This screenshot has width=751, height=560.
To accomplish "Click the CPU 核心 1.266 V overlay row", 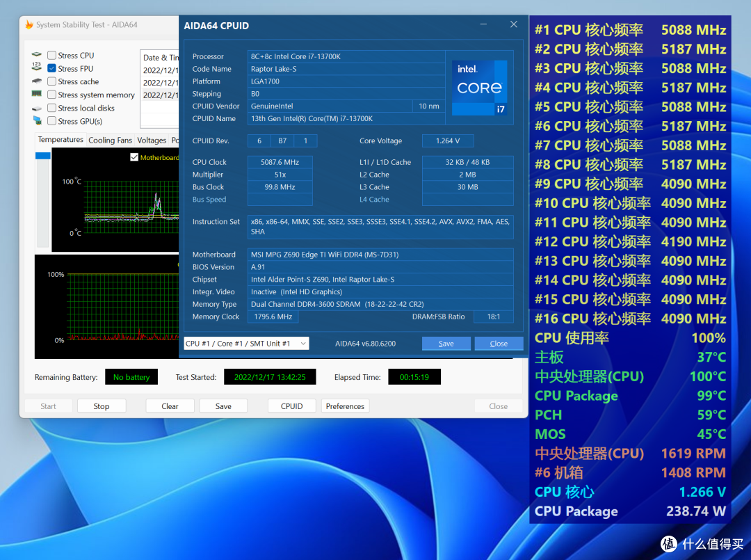I will tap(630, 492).
